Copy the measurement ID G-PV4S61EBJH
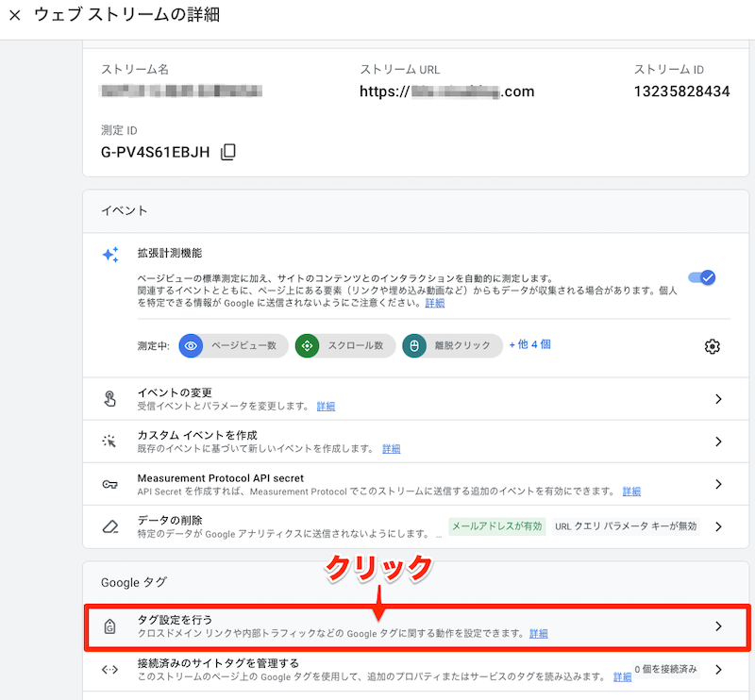755x700 pixels. 227,152
